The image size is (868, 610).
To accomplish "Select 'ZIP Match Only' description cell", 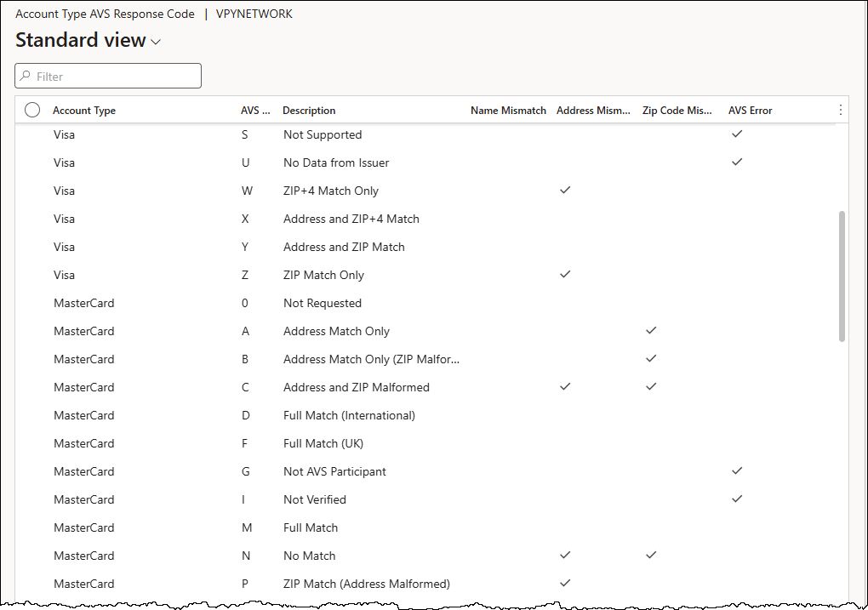I will [324, 275].
